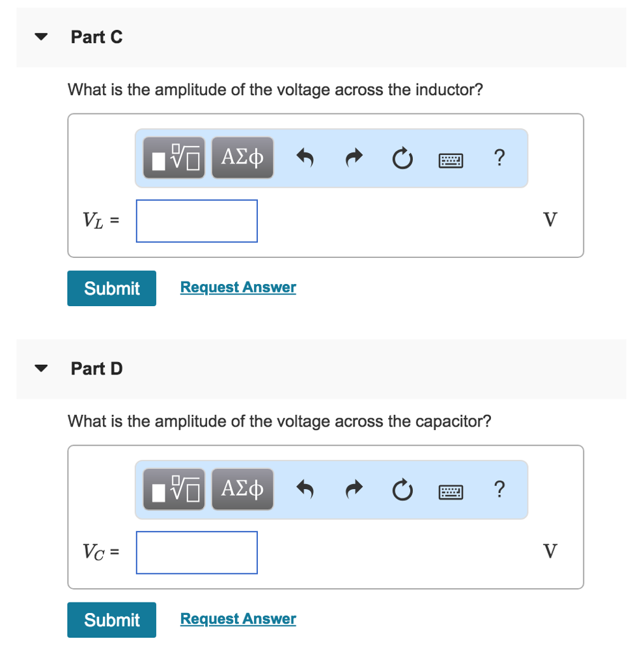The image size is (644, 667).
Task: Reset the Part C answer field
Action: [402, 158]
